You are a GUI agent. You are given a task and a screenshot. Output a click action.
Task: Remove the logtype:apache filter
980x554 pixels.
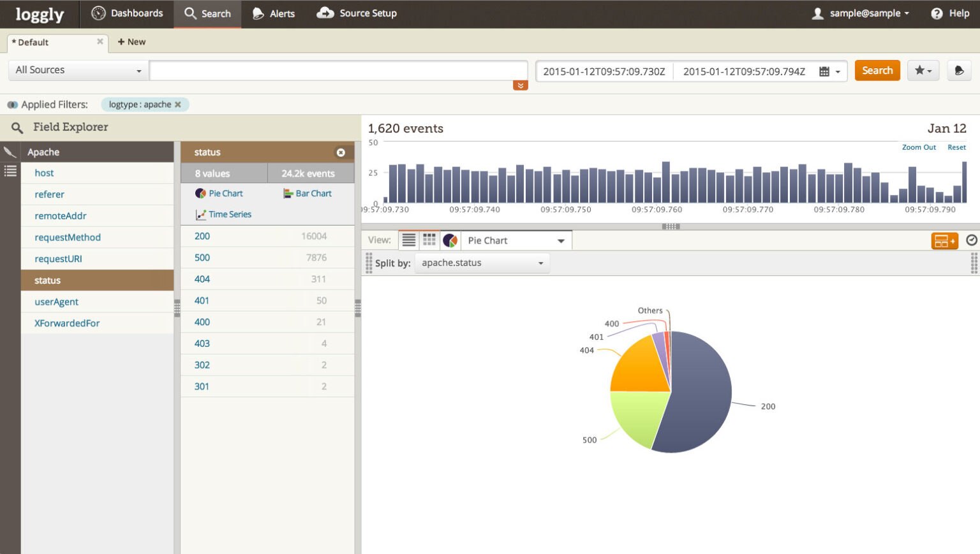click(x=178, y=105)
